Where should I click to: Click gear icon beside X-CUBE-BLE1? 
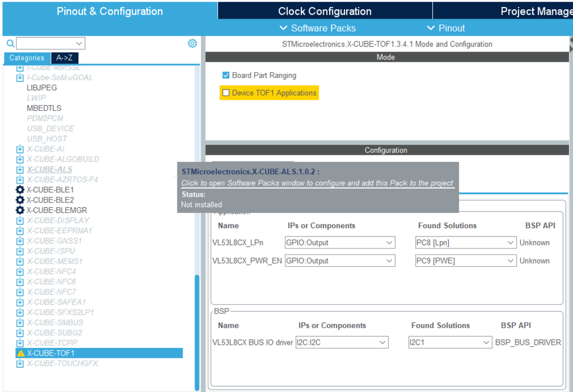click(x=20, y=189)
